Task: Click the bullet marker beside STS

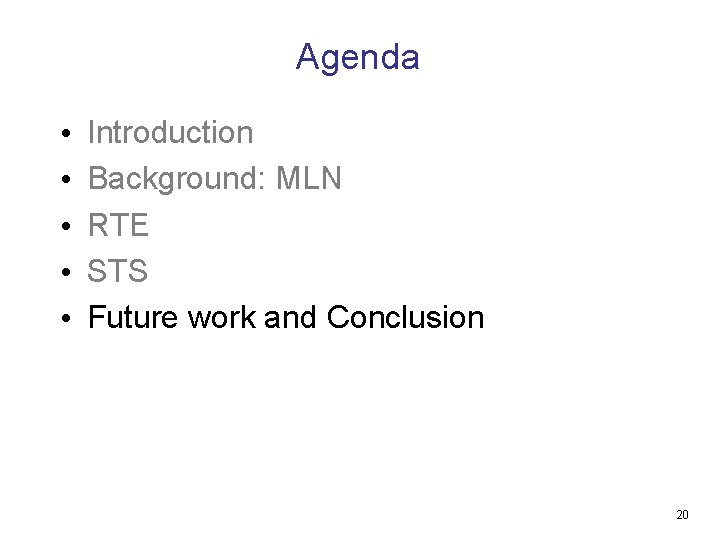Action: click(64, 273)
